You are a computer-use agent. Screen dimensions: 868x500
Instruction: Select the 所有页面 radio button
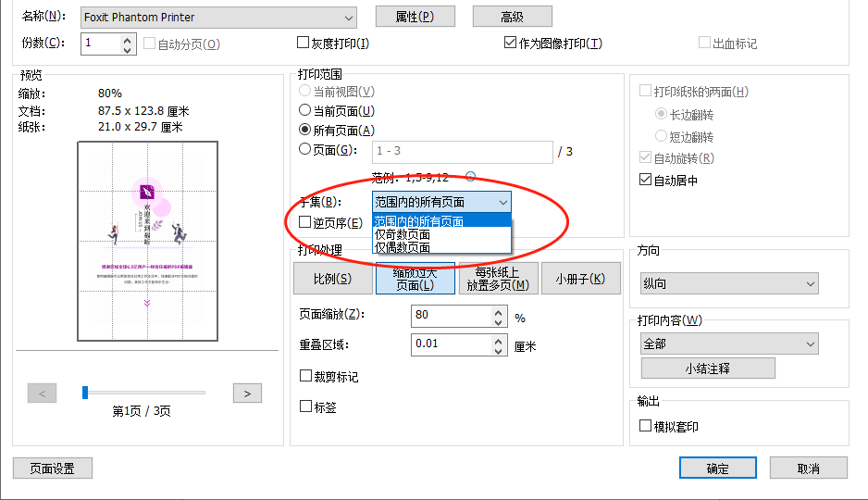click(x=304, y=130)
